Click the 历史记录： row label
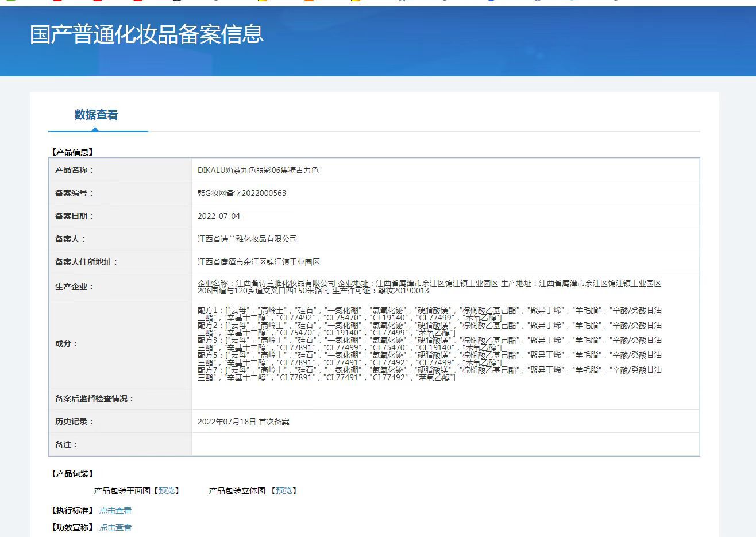The image size is (756, 537). [74, 422]
